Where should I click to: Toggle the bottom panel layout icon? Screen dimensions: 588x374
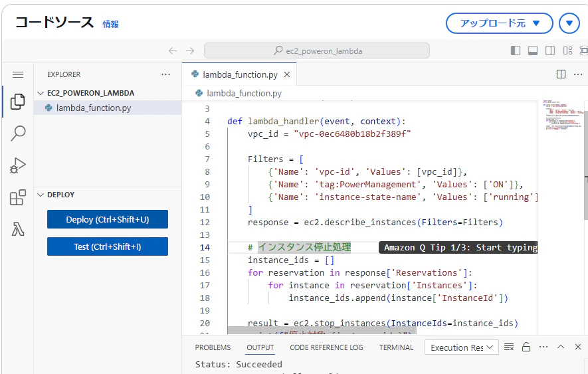[x=533, y=50]
